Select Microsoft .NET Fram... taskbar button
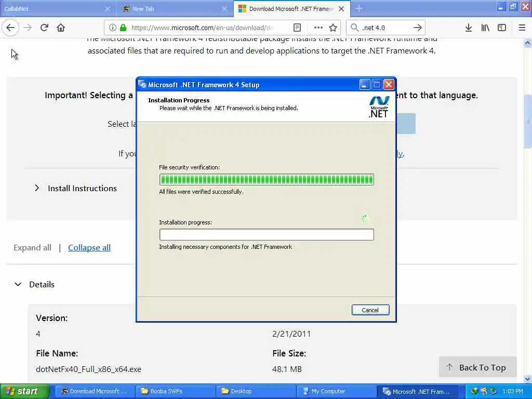This screenshot has width=532, height=399. point(417,391)
